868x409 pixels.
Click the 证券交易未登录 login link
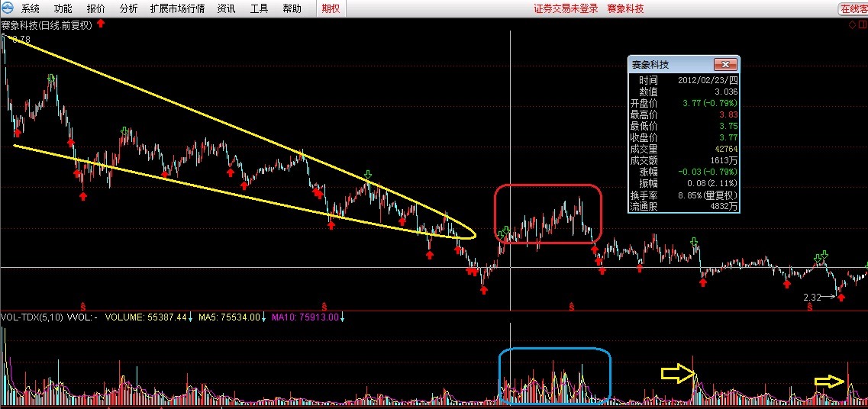[565, 8]
